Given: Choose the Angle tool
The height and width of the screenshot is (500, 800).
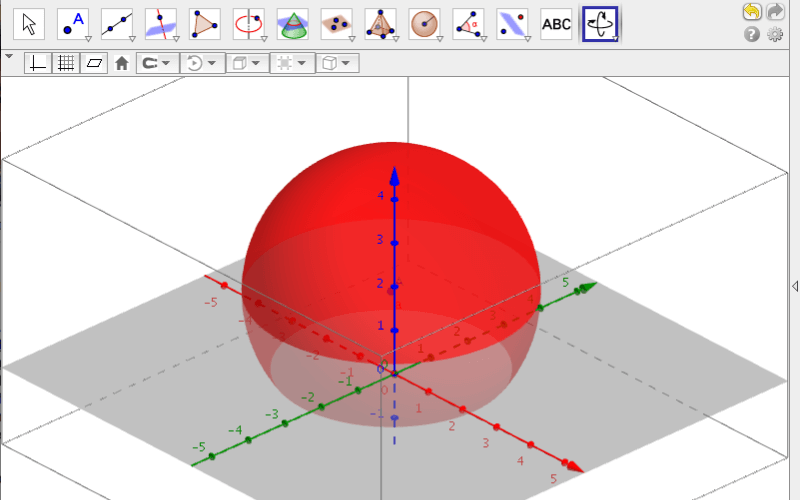Looking at the screenshot, I should [469, 23].
